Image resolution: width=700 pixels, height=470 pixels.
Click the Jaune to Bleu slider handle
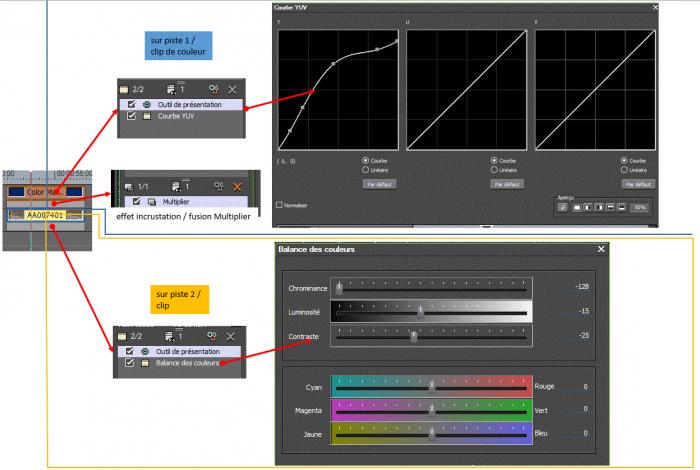click(x=432, y=434)
